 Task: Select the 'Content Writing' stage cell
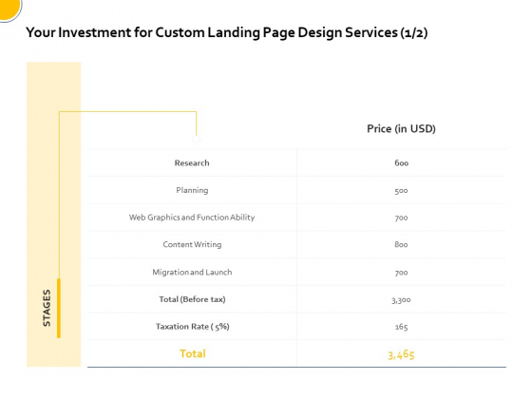click(192, 245)
